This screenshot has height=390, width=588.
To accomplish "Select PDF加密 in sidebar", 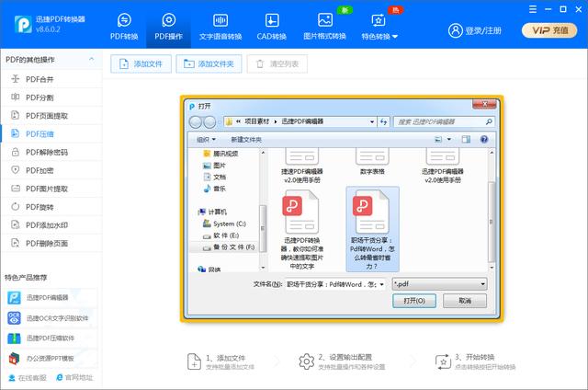I will (51, 170).
